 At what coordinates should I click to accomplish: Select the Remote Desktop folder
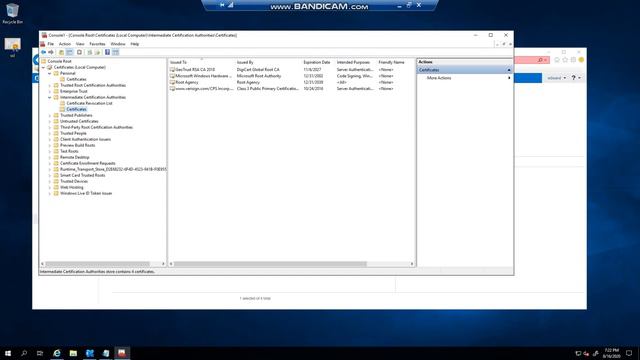point(74,158)
